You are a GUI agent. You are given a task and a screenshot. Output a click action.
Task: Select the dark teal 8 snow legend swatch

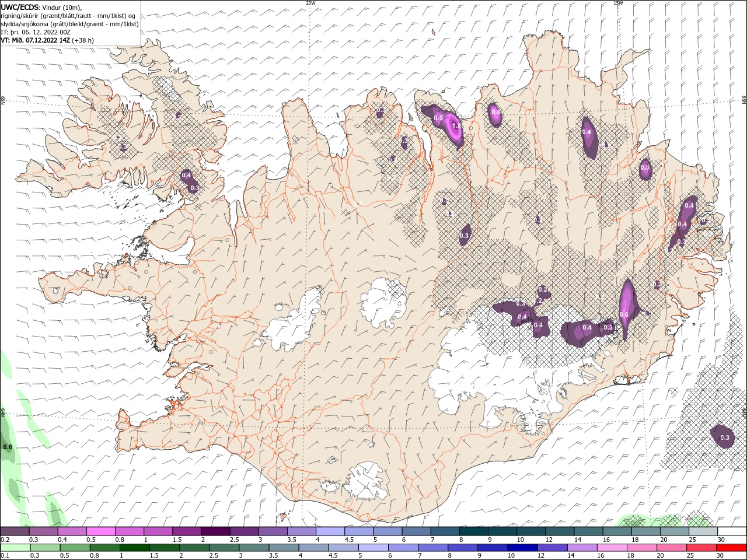pyautogui.click(x=473, y=531)
